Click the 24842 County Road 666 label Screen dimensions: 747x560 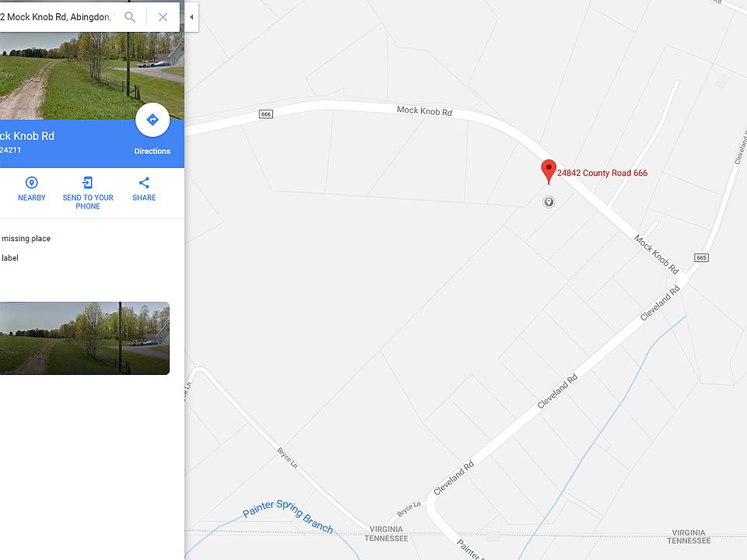coord(602,173)
